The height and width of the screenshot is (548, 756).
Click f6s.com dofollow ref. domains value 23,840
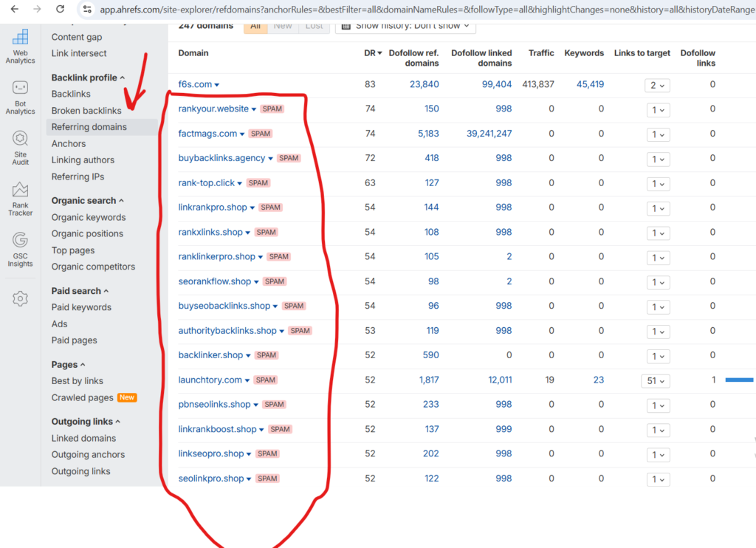click(x=425, y=84)
